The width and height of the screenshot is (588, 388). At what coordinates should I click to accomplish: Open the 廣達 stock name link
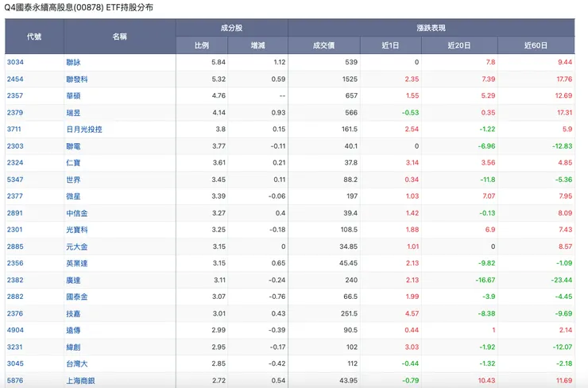click(x=73, y=280)
